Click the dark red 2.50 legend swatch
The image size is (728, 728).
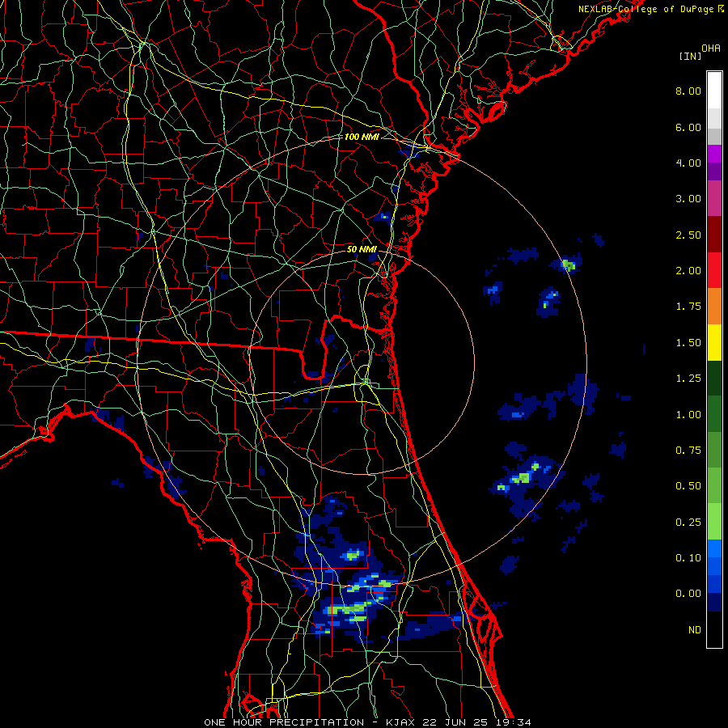(x=714, y=234)
